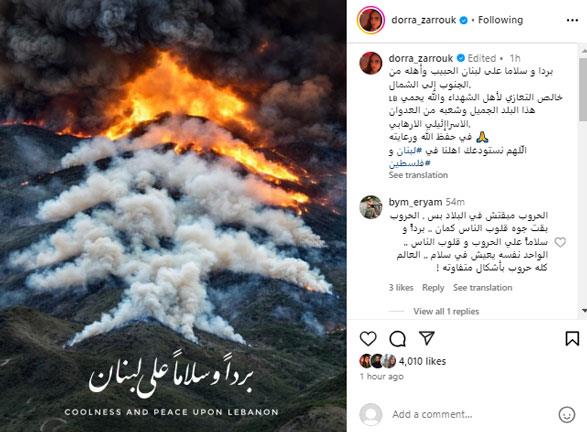Screen dimensions: 587x432
Task: Like the post with the heart icon
Action: 368,339
